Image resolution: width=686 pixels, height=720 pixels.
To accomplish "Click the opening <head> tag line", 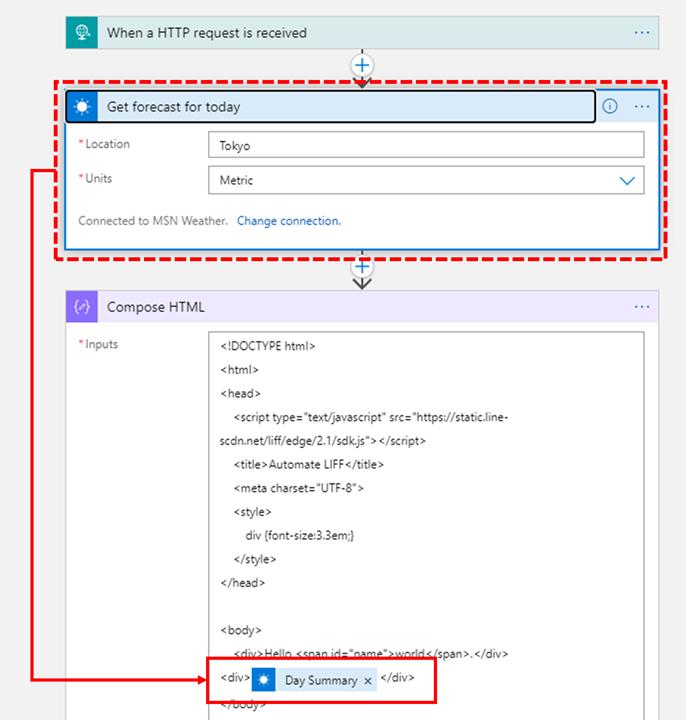I will tap(241, 394).
